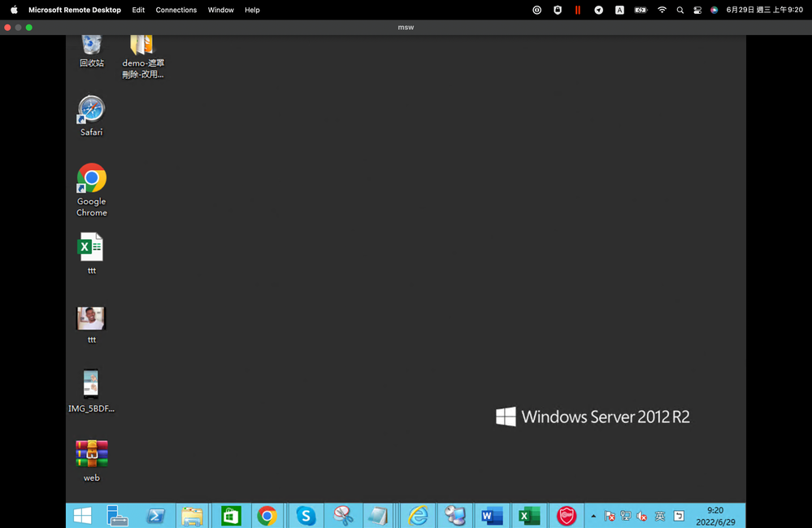Viewport: 812px width, 528px height.
Task: Open the A input source menu
Action: pyautogui.click(x=619, y=10)
